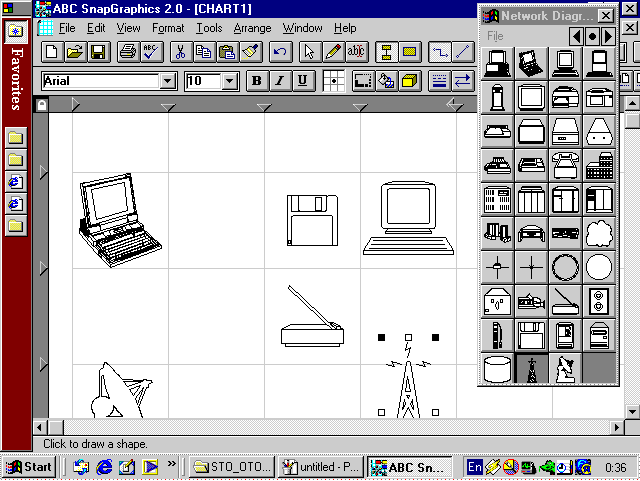Click the En language indicator in tray

(475, 467)
